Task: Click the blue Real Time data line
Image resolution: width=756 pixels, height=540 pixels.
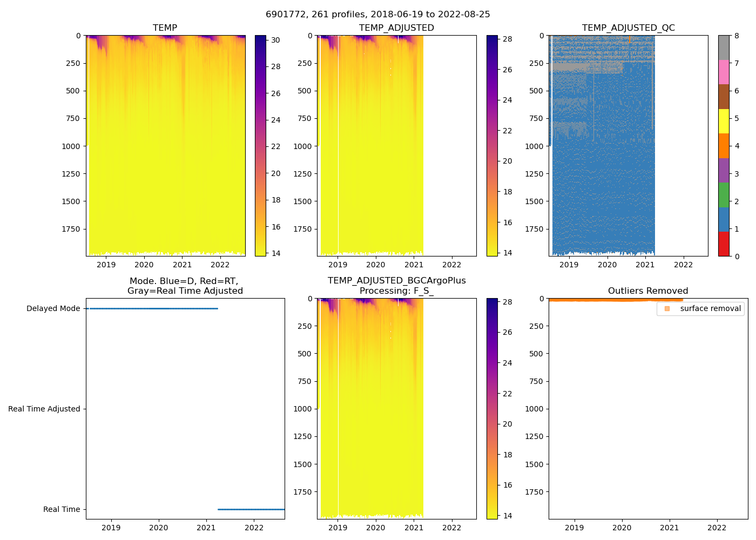Action: click(x=251, y=509)
